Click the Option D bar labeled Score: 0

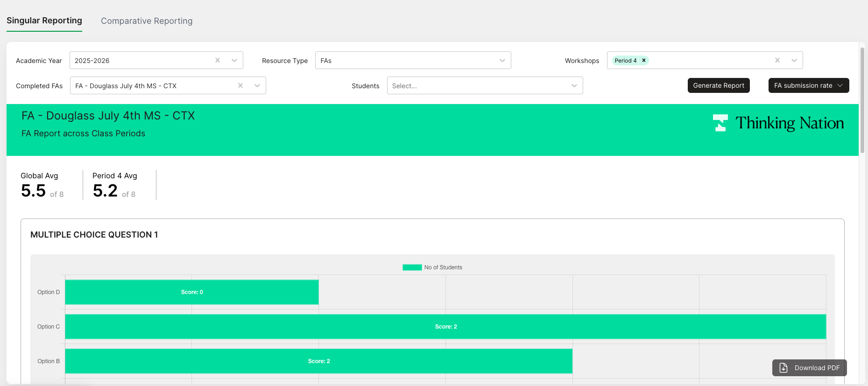[x=192, y=292]
